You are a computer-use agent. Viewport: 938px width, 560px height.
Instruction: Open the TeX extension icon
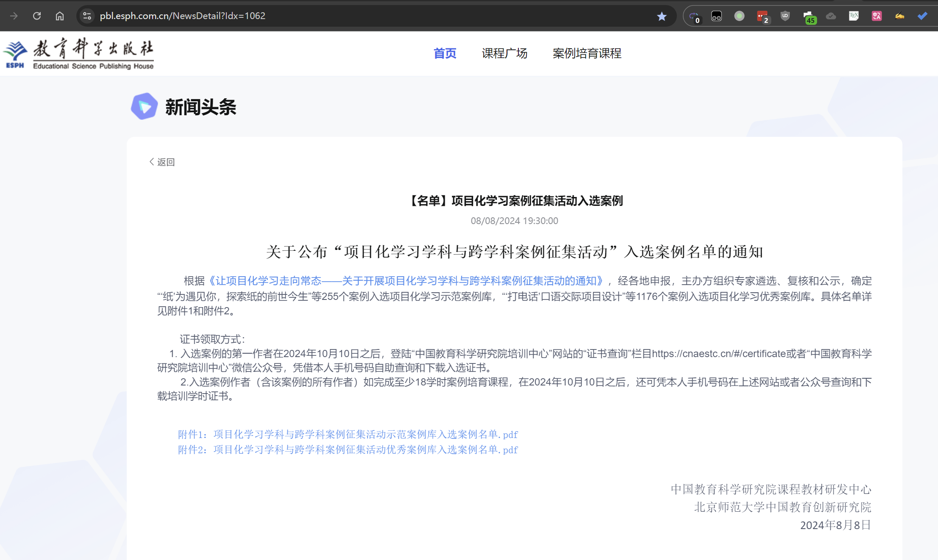click(854, 16)
